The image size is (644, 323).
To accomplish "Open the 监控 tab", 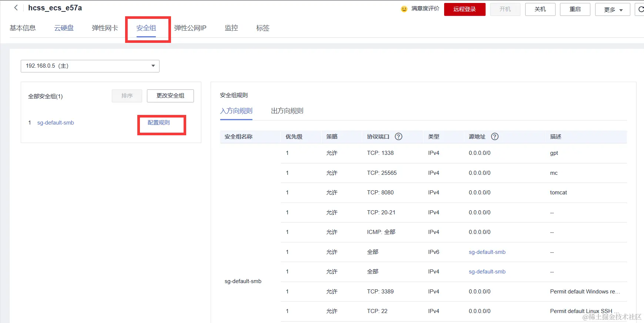I will click(231, 28).
